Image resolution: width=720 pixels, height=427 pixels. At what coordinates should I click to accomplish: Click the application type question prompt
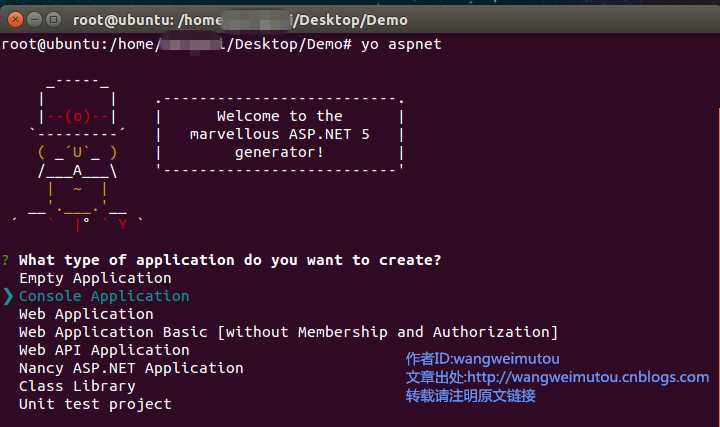pyautogui.click(x=230, y=260)
